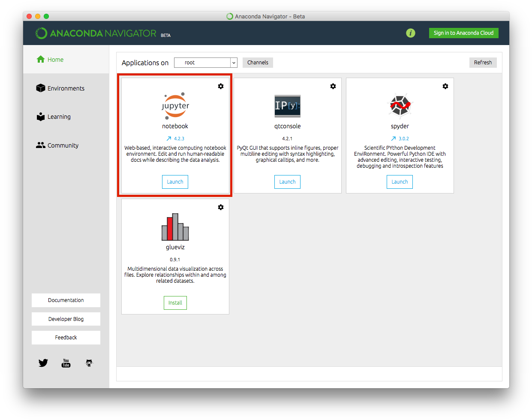
Task: Go to the Home tab
Action: [66, 59]
